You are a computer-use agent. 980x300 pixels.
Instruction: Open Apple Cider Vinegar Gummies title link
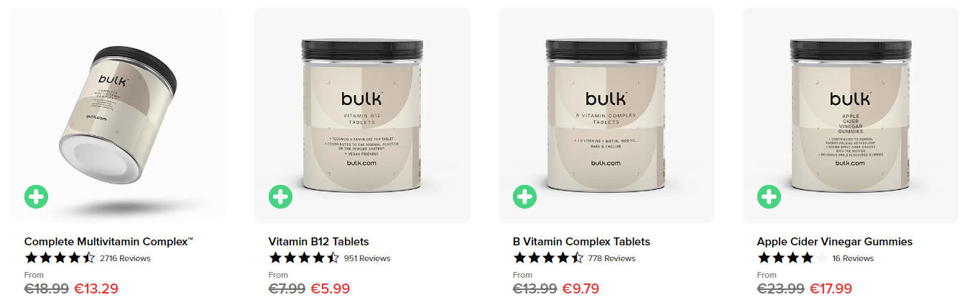[835, 242]
